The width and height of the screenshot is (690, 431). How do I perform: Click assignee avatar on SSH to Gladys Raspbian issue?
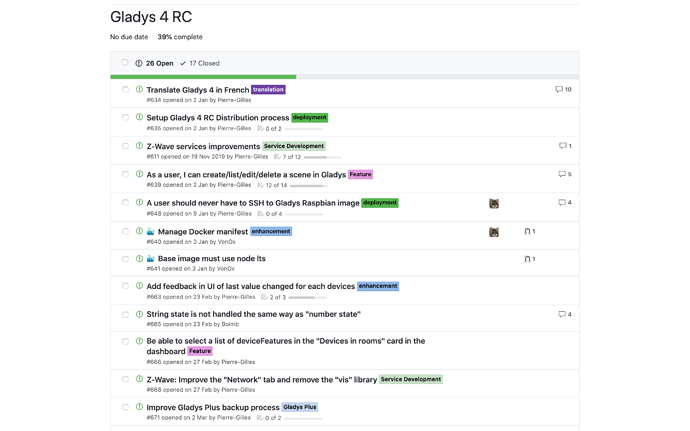click(x=494, y=203)
